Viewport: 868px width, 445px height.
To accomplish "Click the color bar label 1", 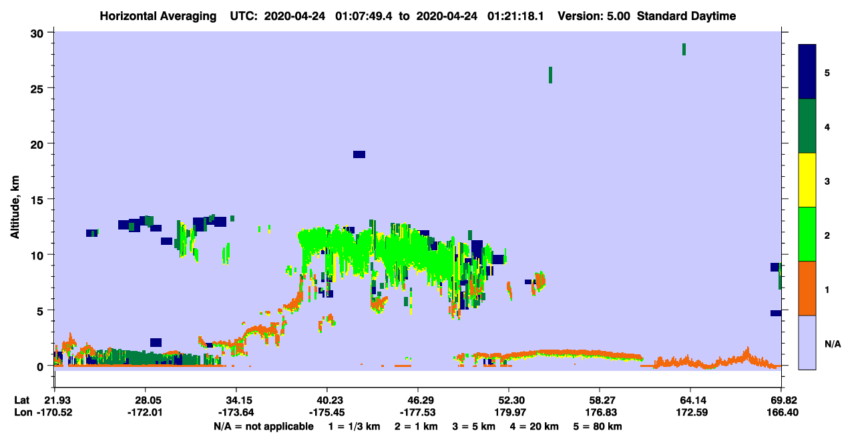I will pos(827,289).
